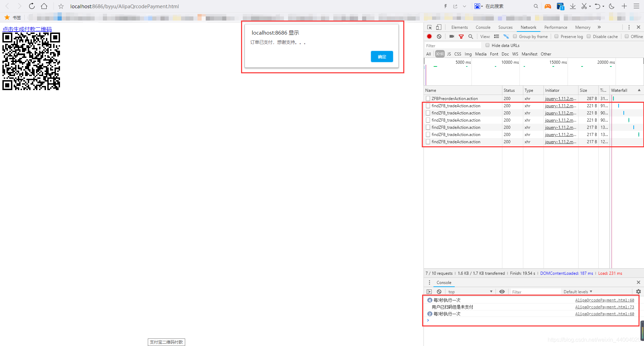
Task: Close the DevTools panel
Action: pos(638,27)
